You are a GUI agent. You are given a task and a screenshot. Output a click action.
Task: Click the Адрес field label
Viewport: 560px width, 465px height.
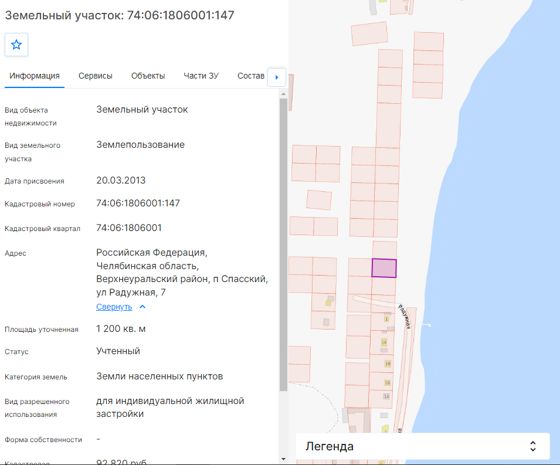click(15, 253)
